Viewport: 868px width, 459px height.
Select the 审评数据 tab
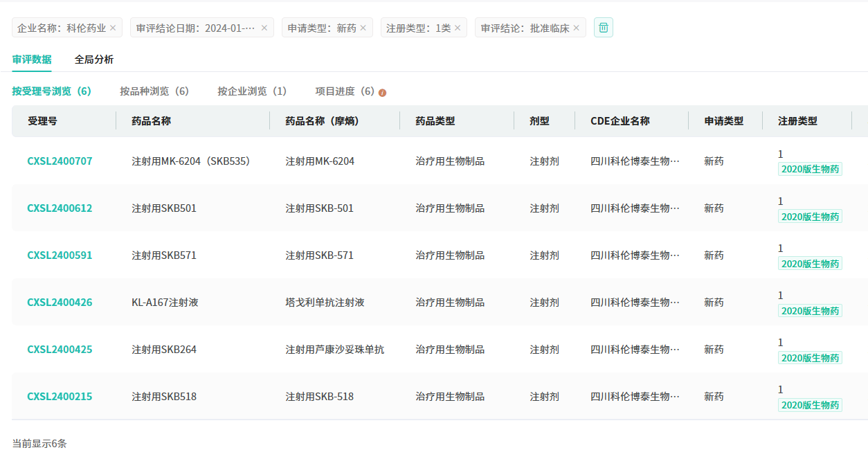32,60
